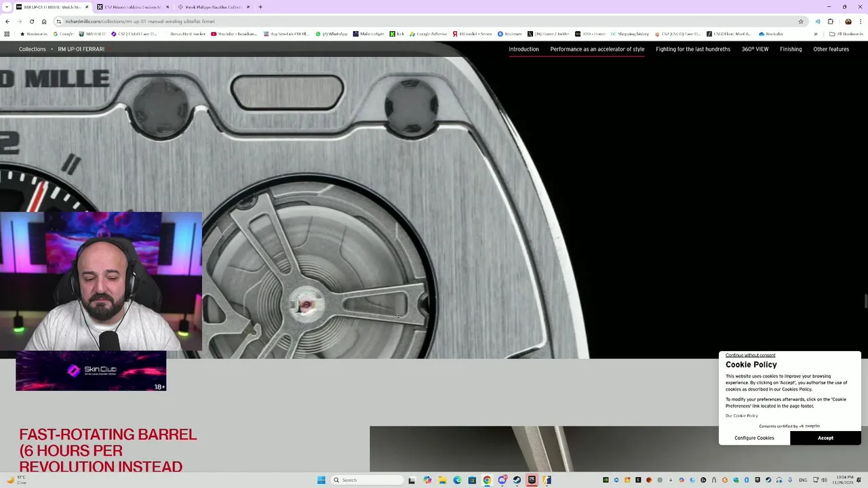The image size is (868, 488).
Task: Open Microsoft Store from the taskbar
Action: coord(472,480)
